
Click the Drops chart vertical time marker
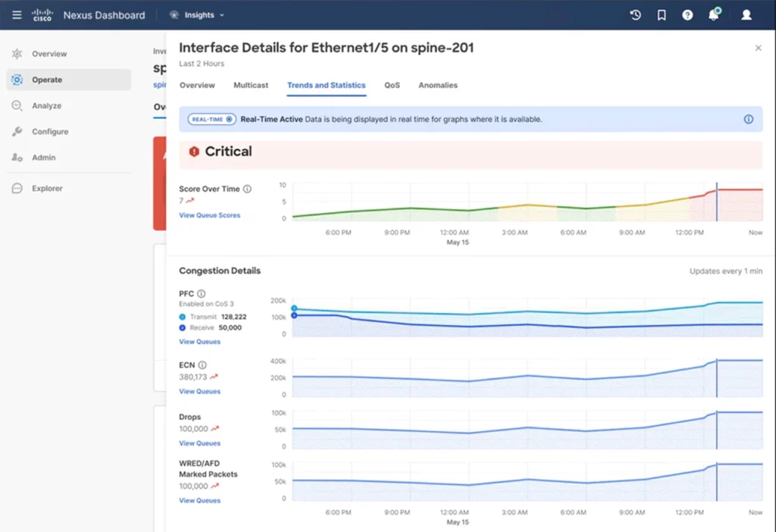click(x=716, y=430)
